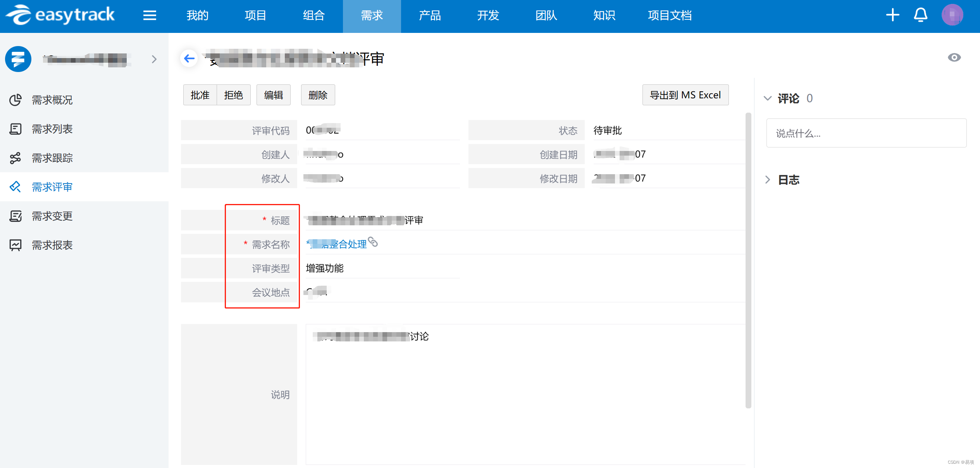980x468 pixels.
Task: Select the 需求 top menu
Action: point(372,15)
